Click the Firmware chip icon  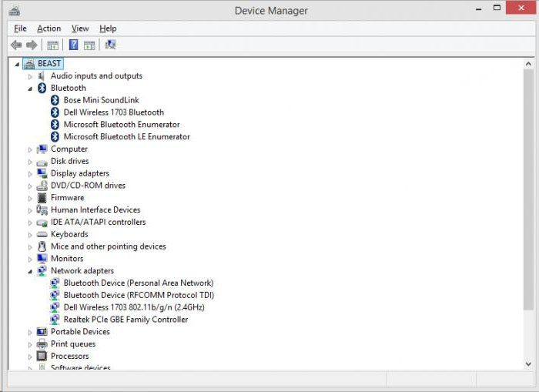[42, 198]
